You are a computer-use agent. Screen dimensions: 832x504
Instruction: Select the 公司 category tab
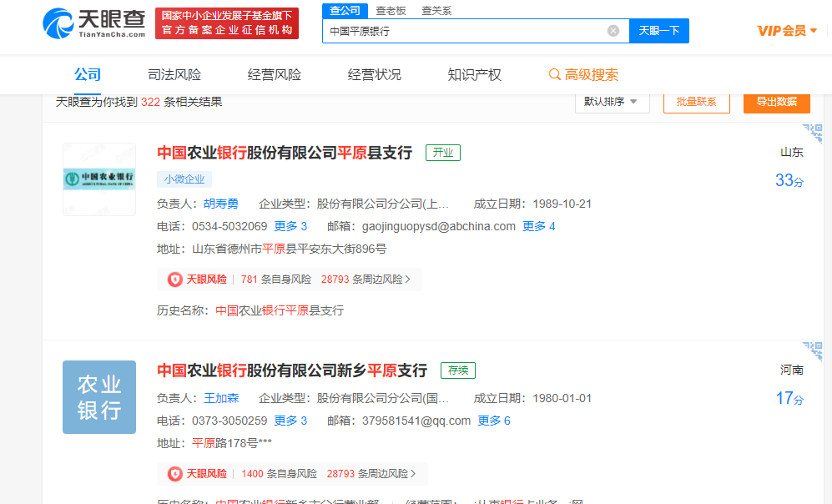pos(88,75)
